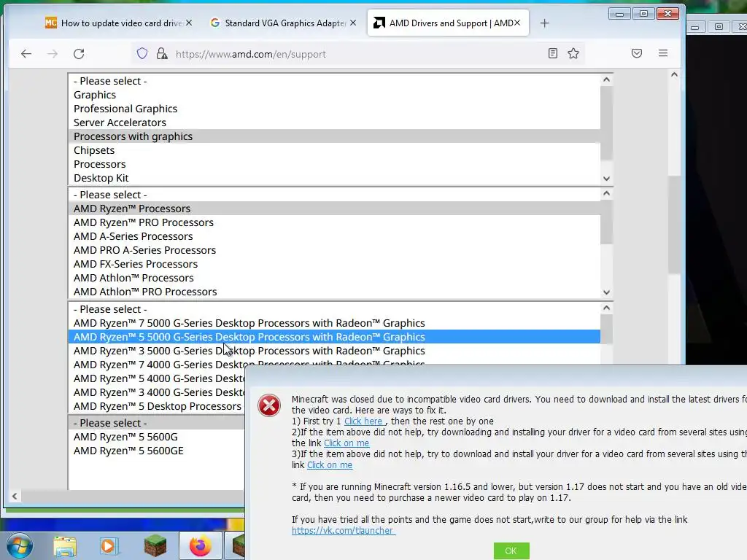Select Server Accelerators option
Image resolution: width=747 pixels, height=560 pixels.
[334, 122]
